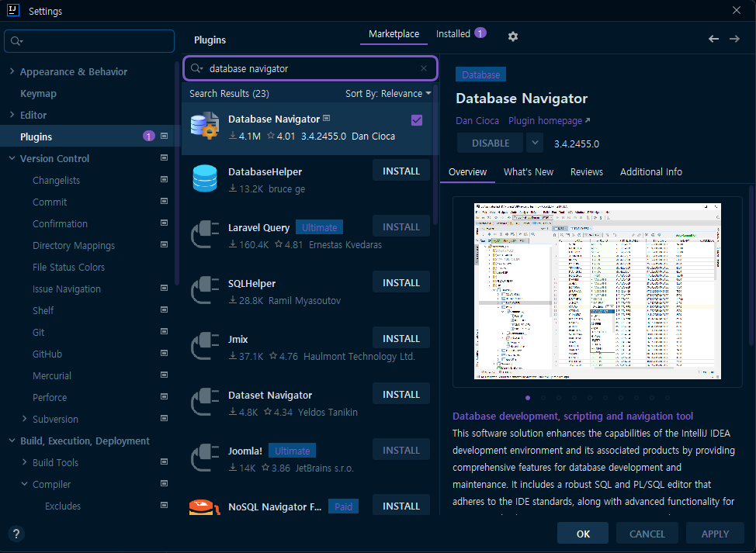Click the last screenshot carousel dot
Screen dimensions: 756x553
(668, 398)
